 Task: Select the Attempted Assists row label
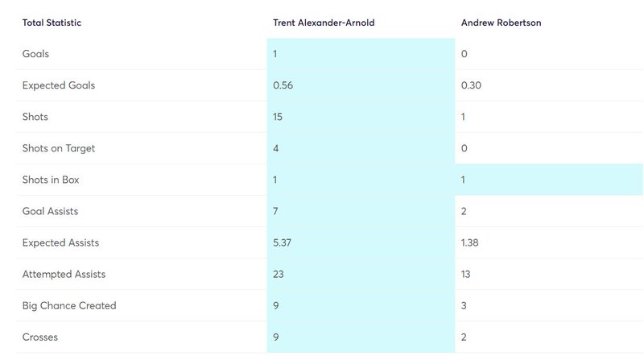tap(64, 274)
